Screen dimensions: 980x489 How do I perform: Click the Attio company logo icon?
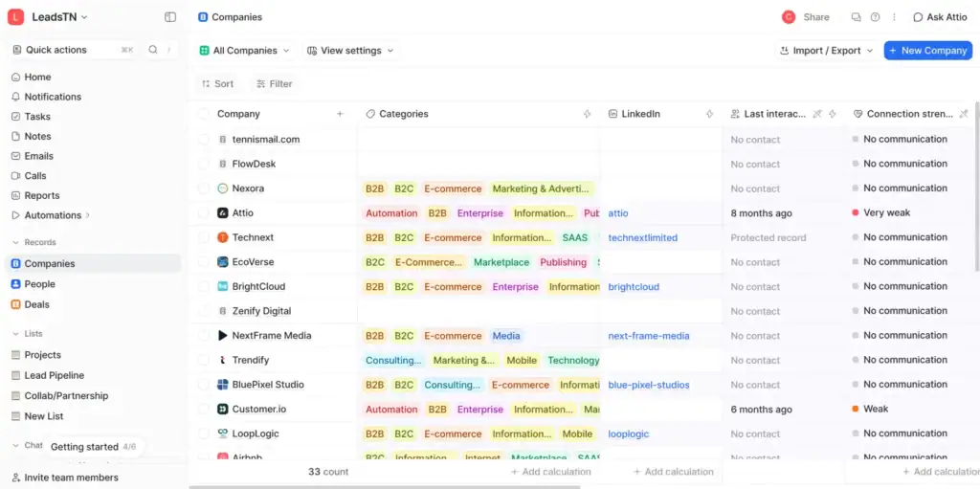[222, 213]
